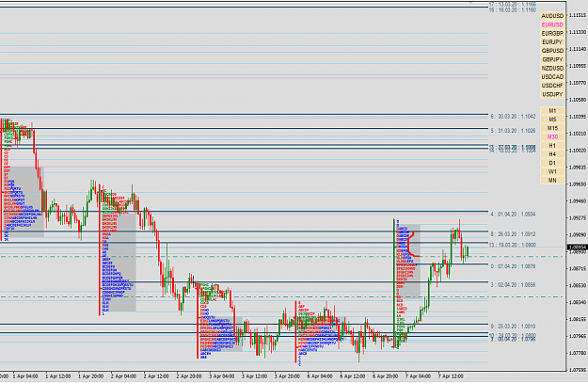The image size is (588, 383).
Task: Click time axis label '7 Apr 12:00'
Action: click(x=451, y=375)
